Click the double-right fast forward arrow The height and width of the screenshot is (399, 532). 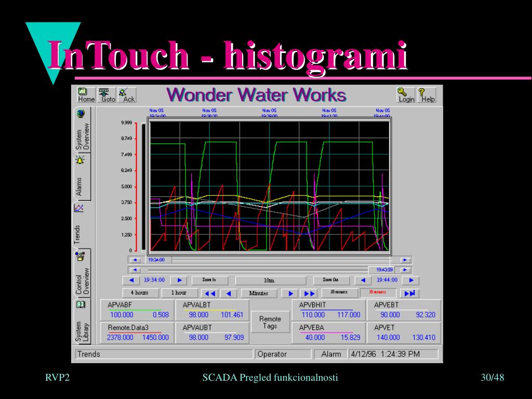[310, 294]
